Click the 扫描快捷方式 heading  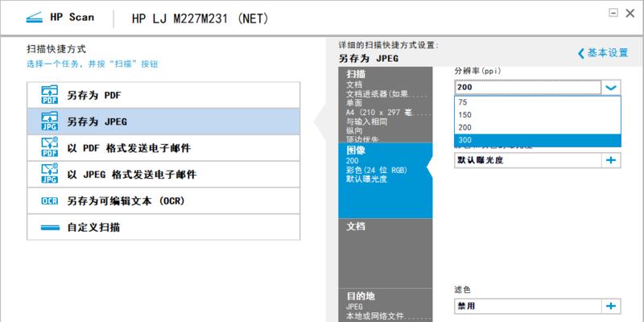click(56, 49)
